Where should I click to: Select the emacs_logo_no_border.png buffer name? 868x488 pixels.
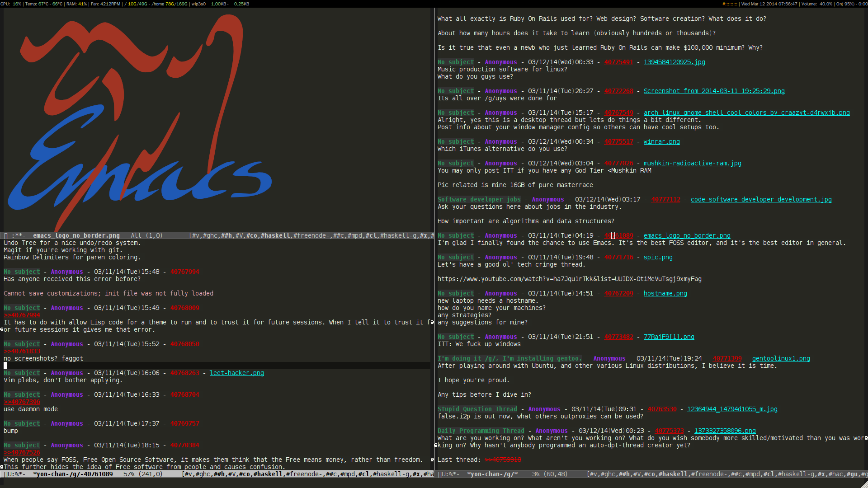pyautogui.click(x=77, y=235)
